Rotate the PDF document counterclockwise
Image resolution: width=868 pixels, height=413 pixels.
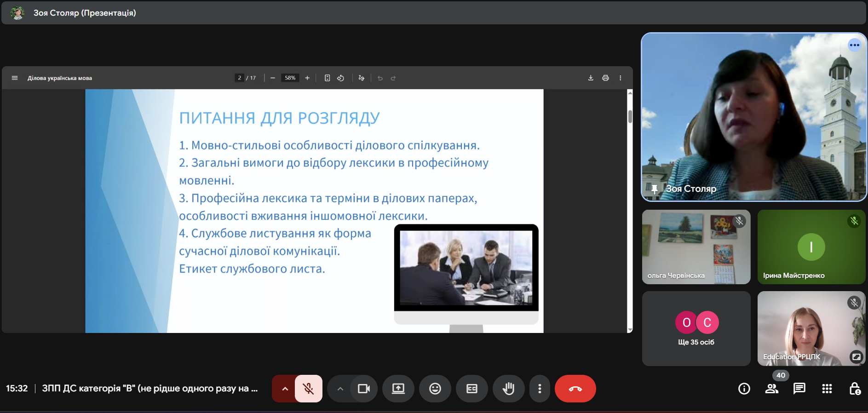point(340,78)
